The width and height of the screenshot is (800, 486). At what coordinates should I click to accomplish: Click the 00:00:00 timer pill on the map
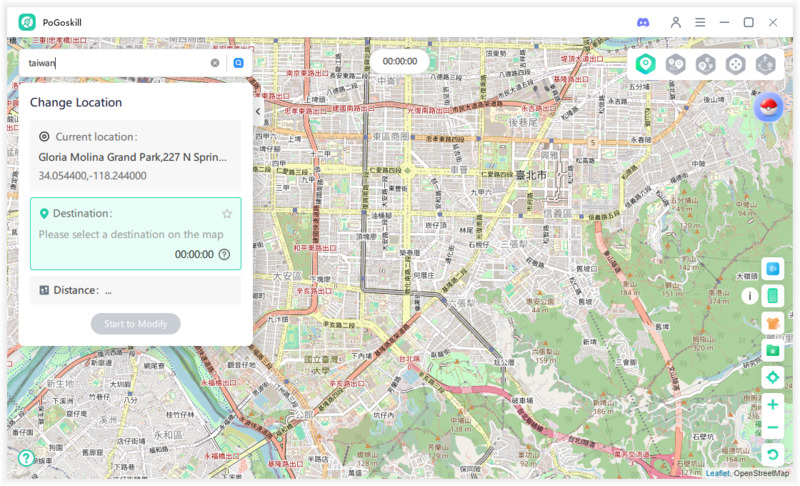(x=400, y=61)
